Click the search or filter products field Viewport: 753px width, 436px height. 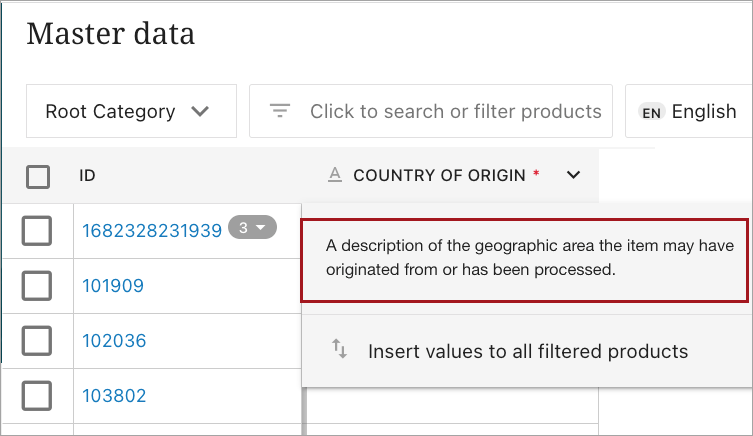(455, 111)
